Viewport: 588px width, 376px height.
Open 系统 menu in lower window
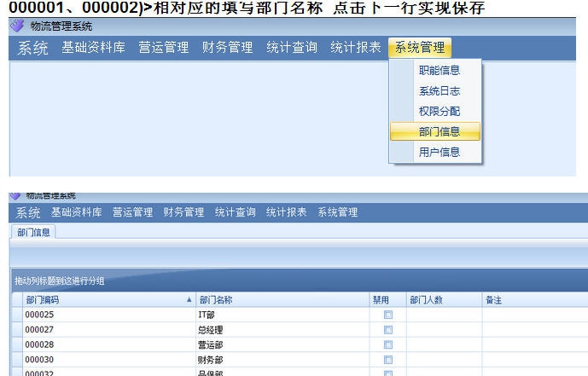28,212
